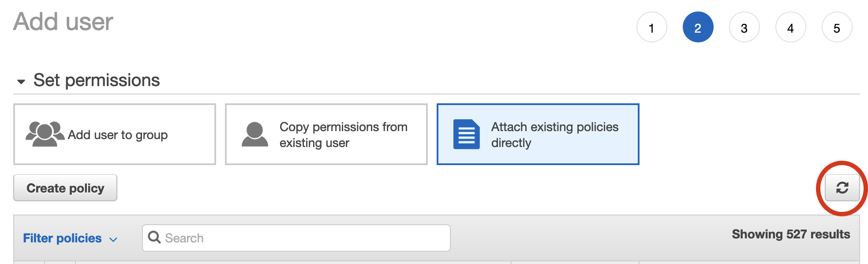
Task: Select Attach existing policies directly option
Action: pyautogui.click(x=554, y=135)
